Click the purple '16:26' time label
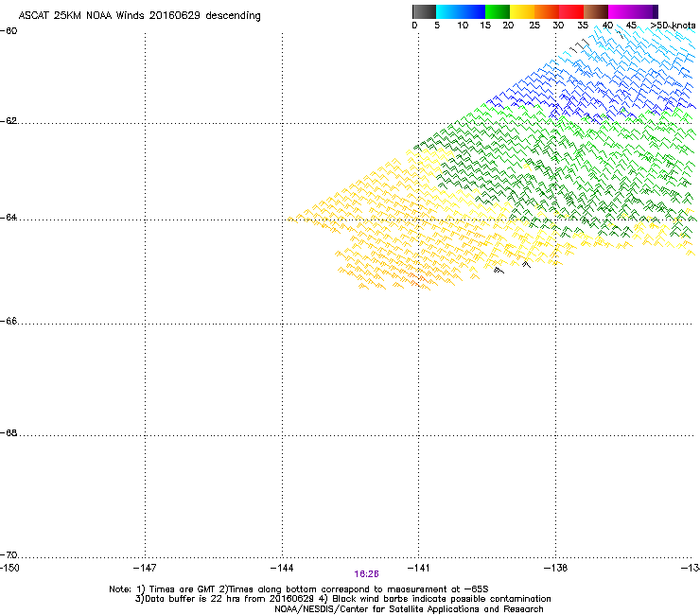The width and height of the screenshot is (700, 615). tap(366, 574)
